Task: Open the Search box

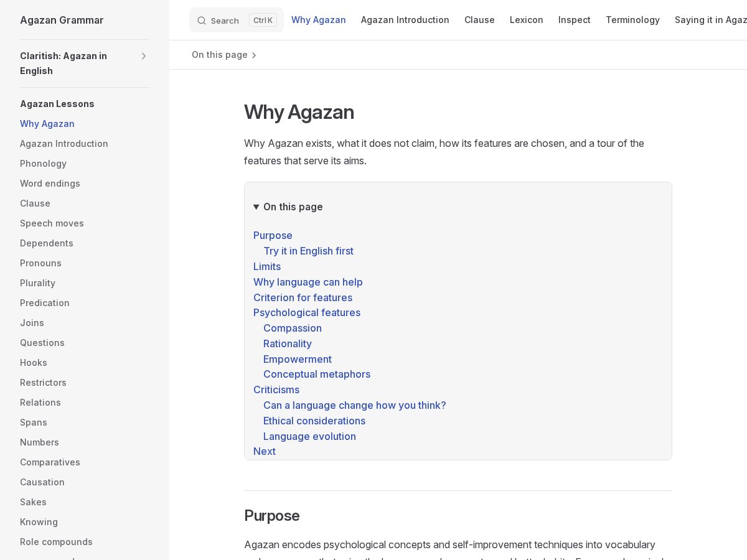Action: (237, 20)
